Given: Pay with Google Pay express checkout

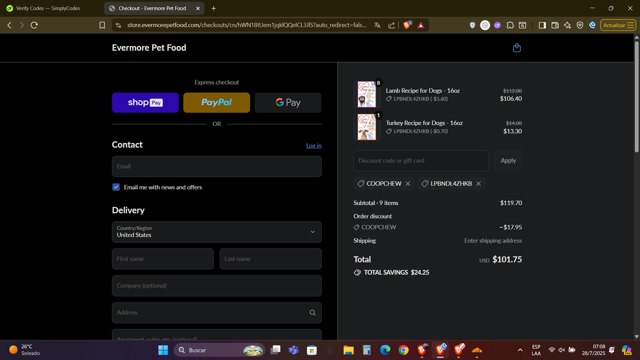Looking at the screenshot, I should 288,102.
